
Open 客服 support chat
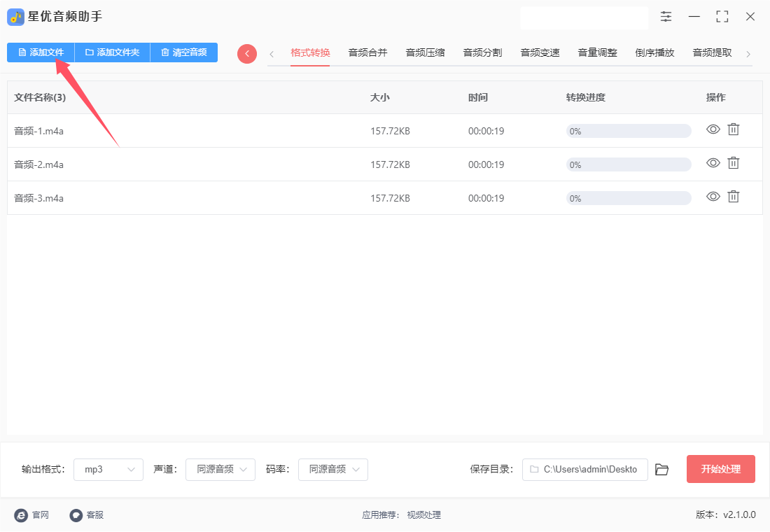pos(86,514)
